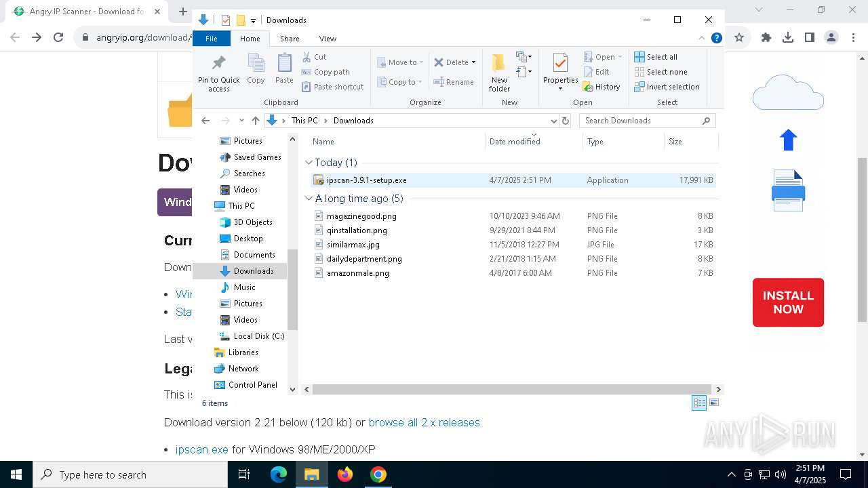Select 3D Objects in navigation pane

pyautogui.click(x=245, y=222)
